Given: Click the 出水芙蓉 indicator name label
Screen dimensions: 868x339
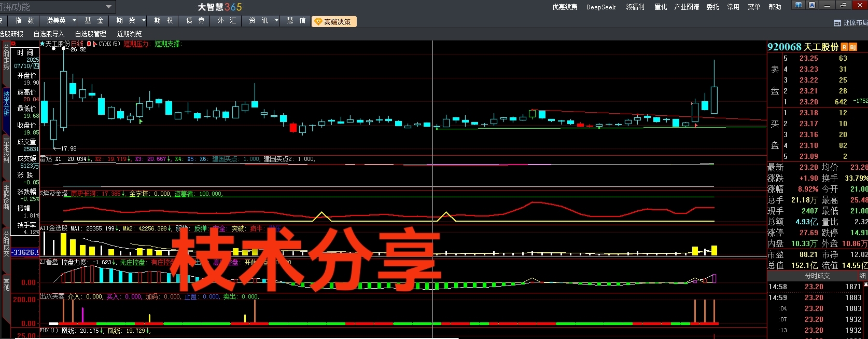Looking at the screenshot, I should 52,297.
